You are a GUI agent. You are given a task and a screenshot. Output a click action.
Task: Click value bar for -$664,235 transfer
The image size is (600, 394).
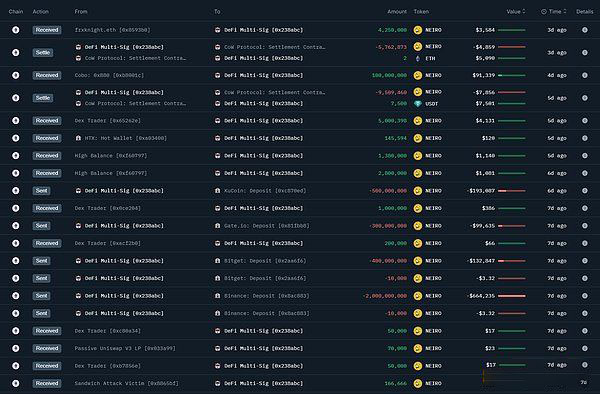click(512, 296)
